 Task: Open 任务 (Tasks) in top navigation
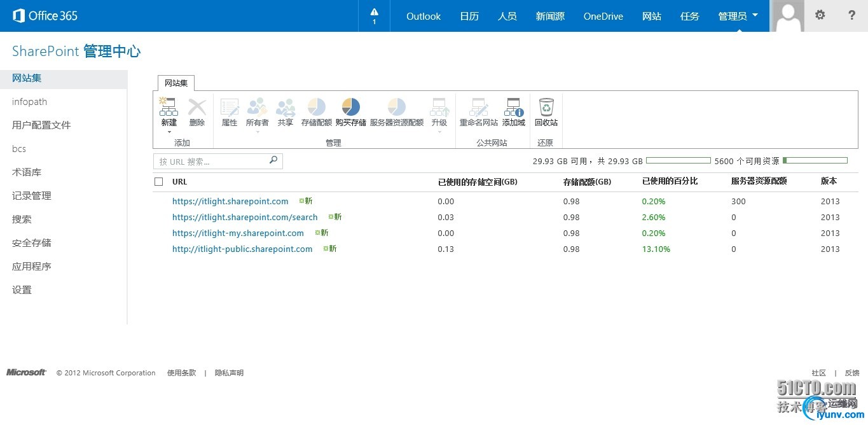(690, 17)
